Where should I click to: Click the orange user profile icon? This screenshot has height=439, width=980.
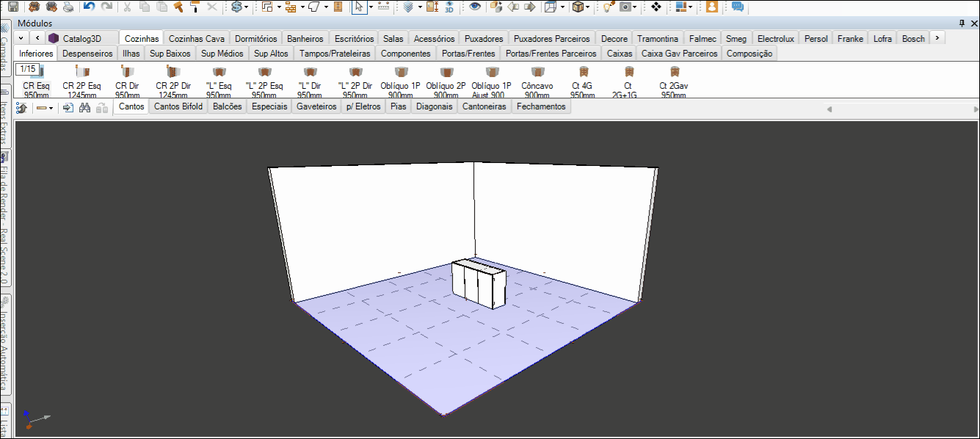pos(711,7)
